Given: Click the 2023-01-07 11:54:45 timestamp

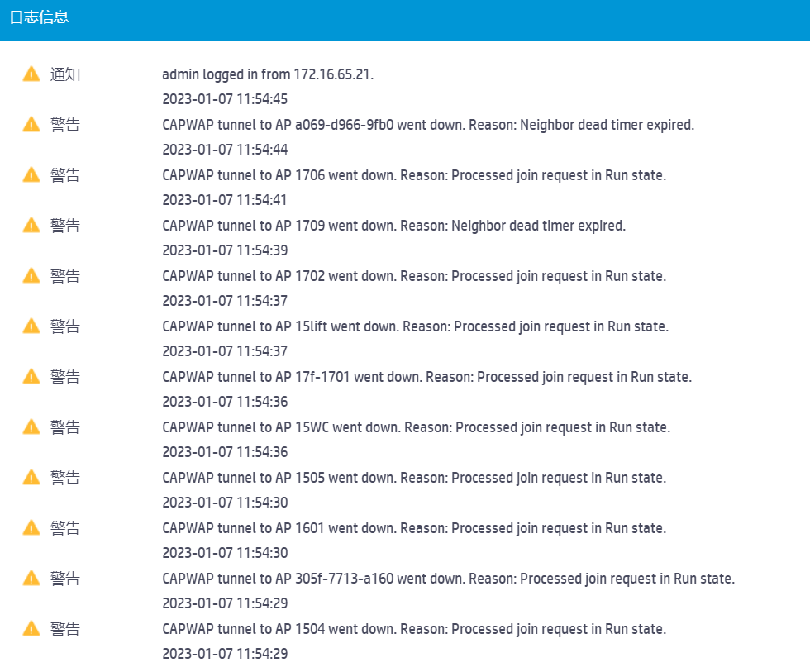Looking at the screenshot, I should 225,99.
